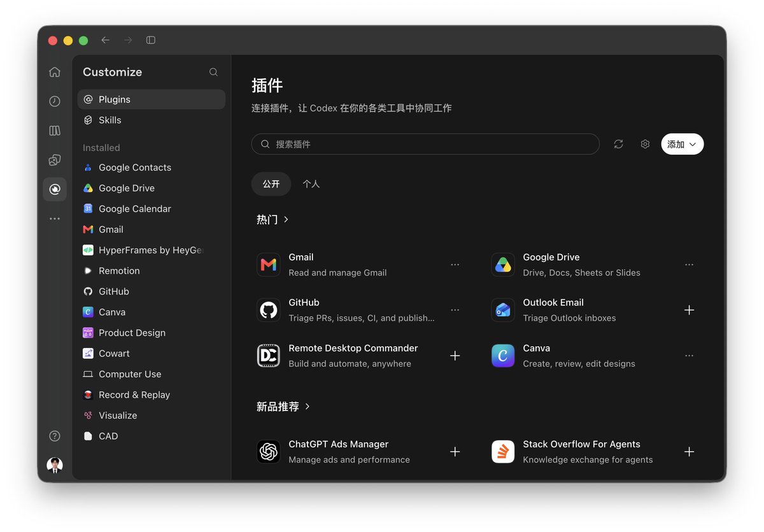The height and width of the screenshot is (532, 764).
Task: Open installed CAD plugin
Action: [x=152, y=437]
